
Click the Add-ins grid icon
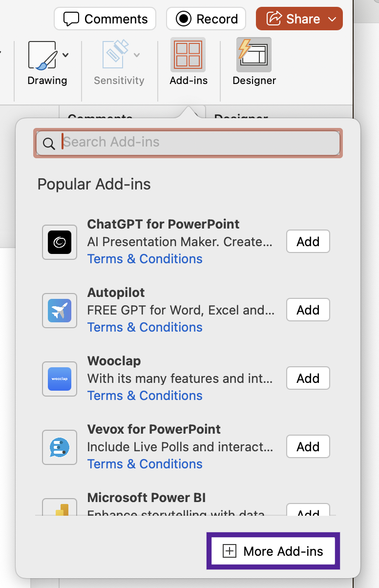(188, 55)
